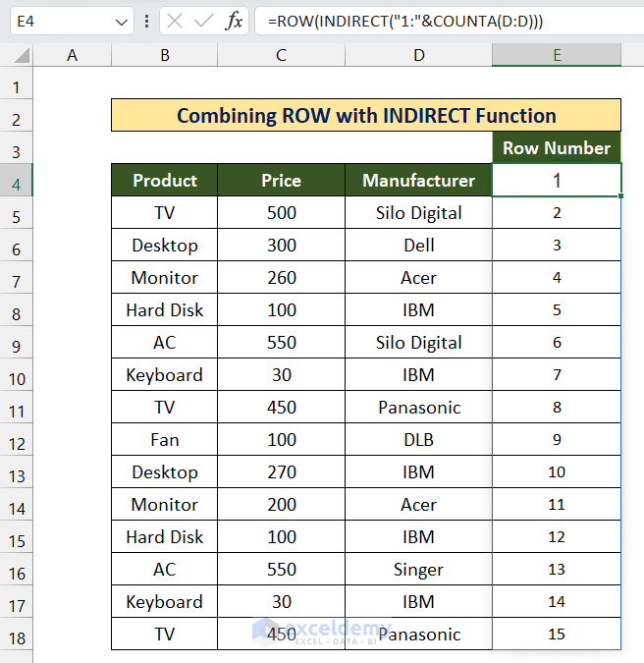This screenshot has height=663, width=644.
Task: Select the cell with price 270
Action: point(282,471)
